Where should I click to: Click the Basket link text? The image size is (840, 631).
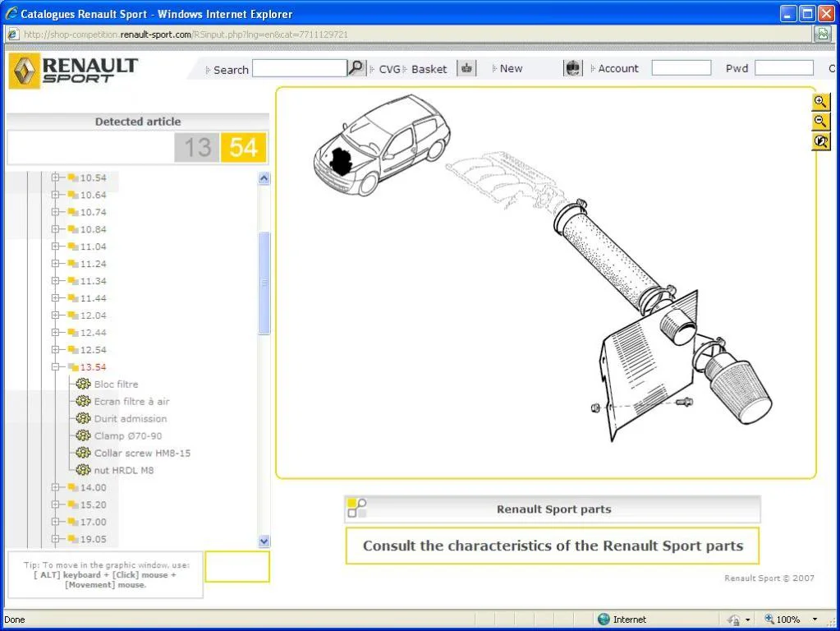[429, 69]
